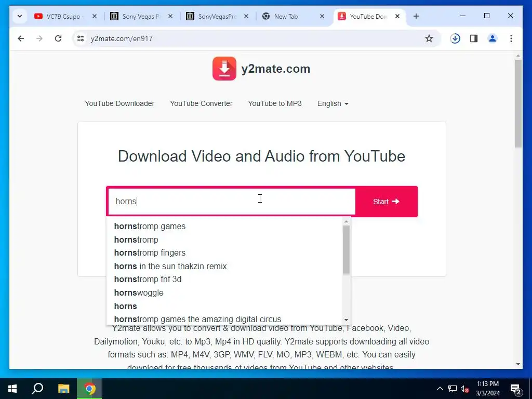Open the YouTube Downloader nav link
532x399 pixels.
click(x=119, y=103)
